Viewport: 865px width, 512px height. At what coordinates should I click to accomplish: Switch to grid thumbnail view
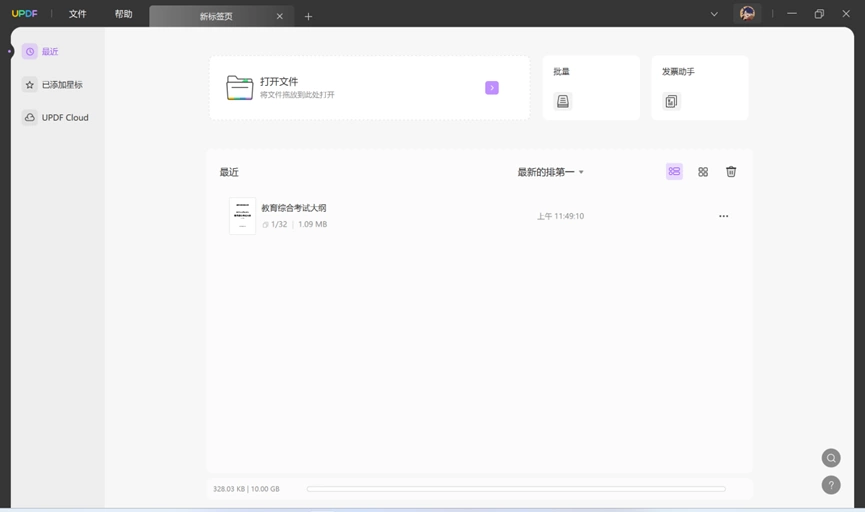pyautogui.click(x=703, y=172)
